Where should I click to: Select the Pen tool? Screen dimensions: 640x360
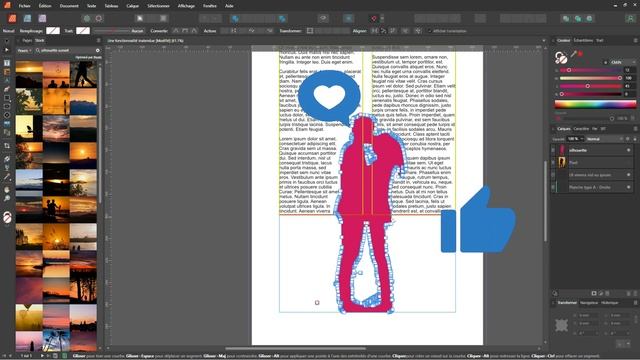tap(7, 89)
